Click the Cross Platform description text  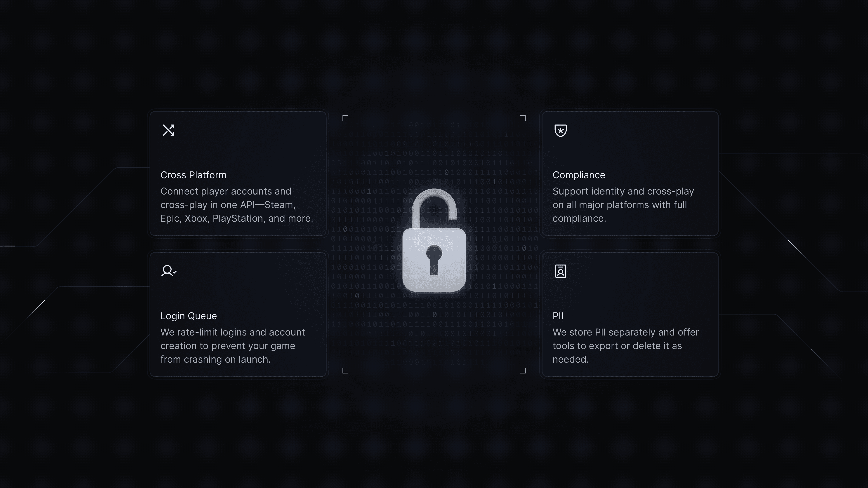[237, 205]
